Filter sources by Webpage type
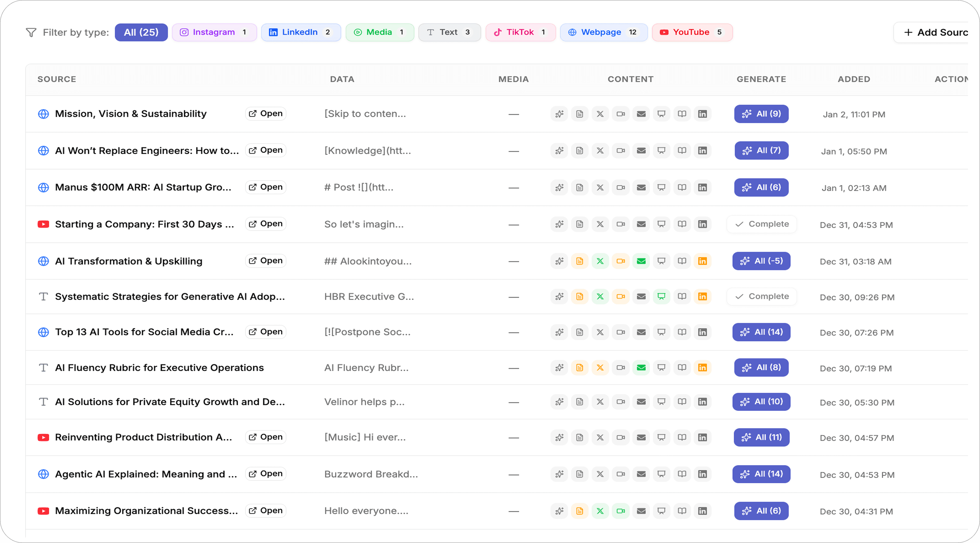 (x=603, y=32)
